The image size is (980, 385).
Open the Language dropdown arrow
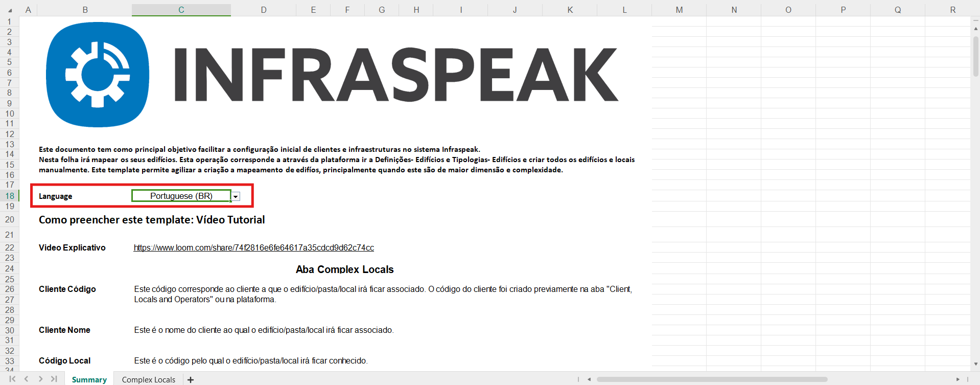(x=236, y=197)
